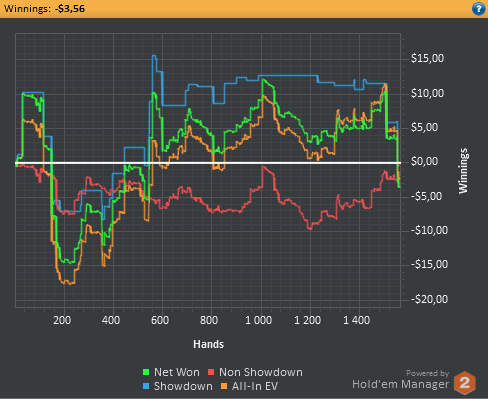The width and height of the screenshot is (488, 399).
Task: Click the $5,00 y-axis label
Action: [424, 127]
